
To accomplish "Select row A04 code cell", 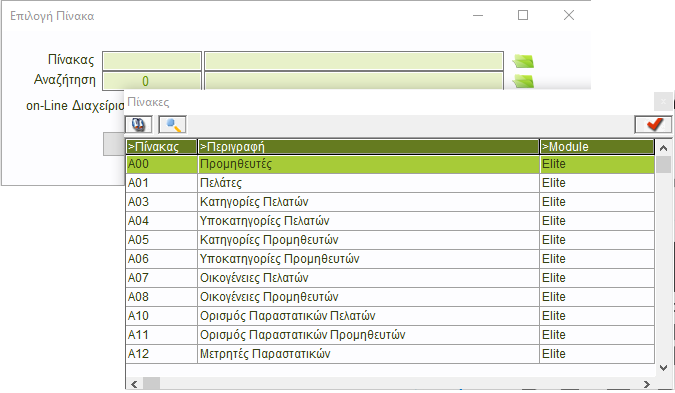I will [161, 221].
